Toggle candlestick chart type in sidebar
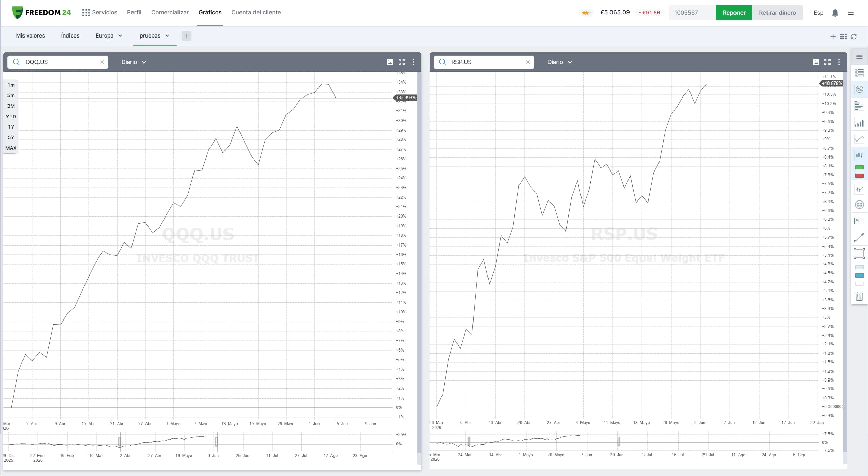Image resolution: width=868 pixels, height=476 pixels. click(859, 155)
